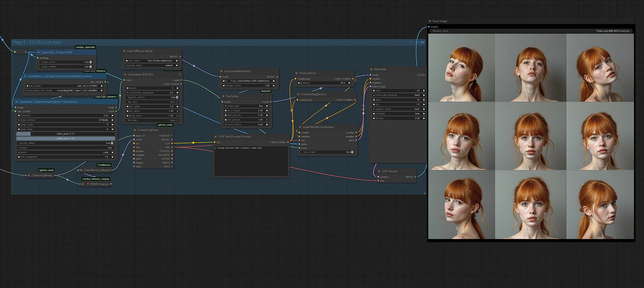Screen dimensions: 644x288
Task: Collapse the CLIP Text Encode node dot
Action: 215,137
